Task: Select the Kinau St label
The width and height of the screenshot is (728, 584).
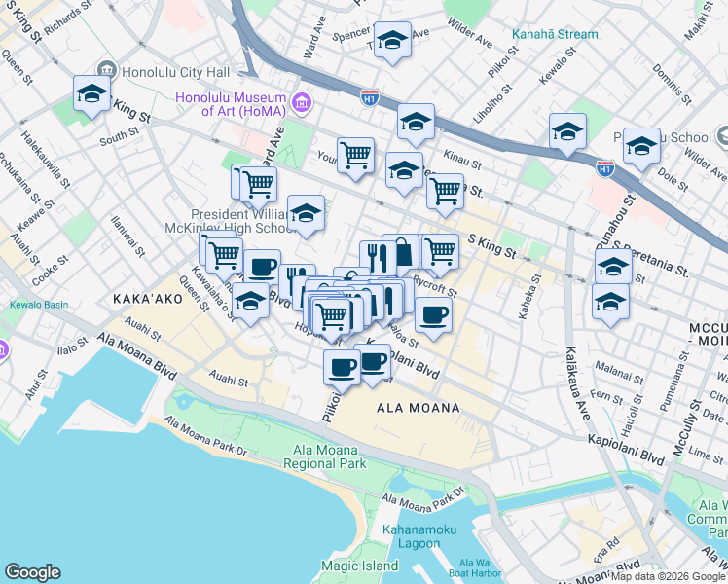Action: point(462,160)
